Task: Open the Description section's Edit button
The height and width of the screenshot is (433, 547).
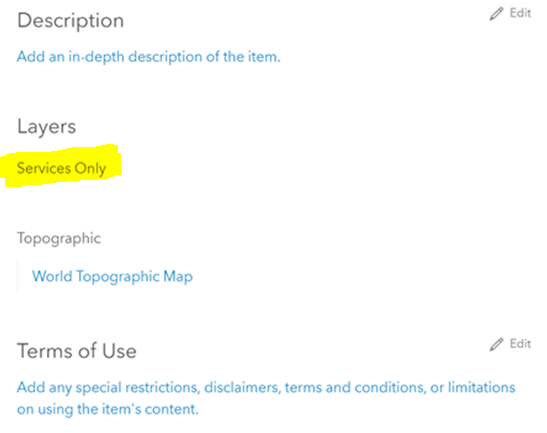Action: coord(510,13)
